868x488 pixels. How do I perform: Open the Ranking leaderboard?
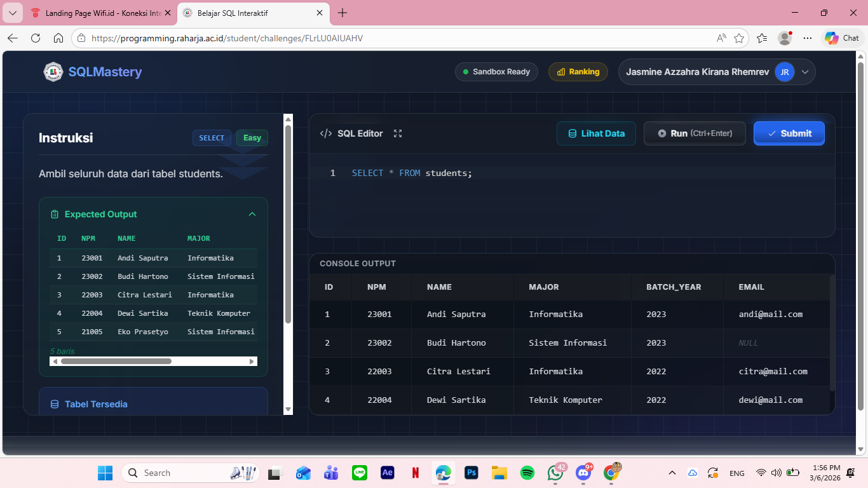pyautogui.click(x=578, y=72)
